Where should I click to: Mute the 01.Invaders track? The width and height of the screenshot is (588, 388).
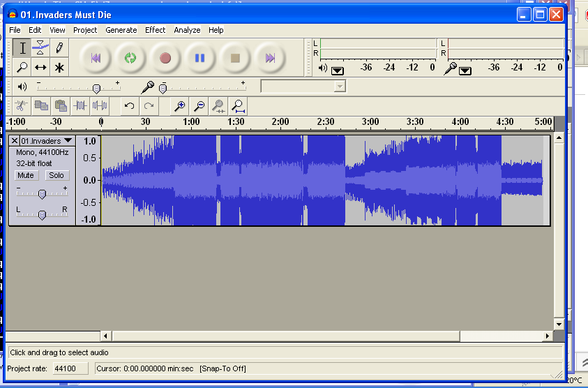click(26, 175)
